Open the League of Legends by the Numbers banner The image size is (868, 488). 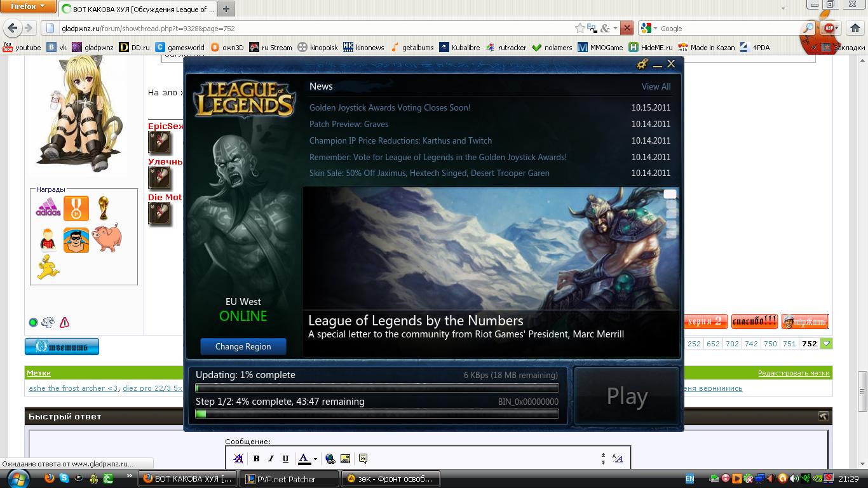(491, 272)
